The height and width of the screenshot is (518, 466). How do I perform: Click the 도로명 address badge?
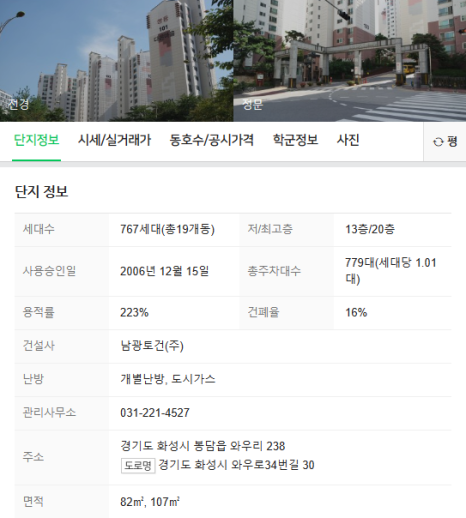(x=138, y=465)
